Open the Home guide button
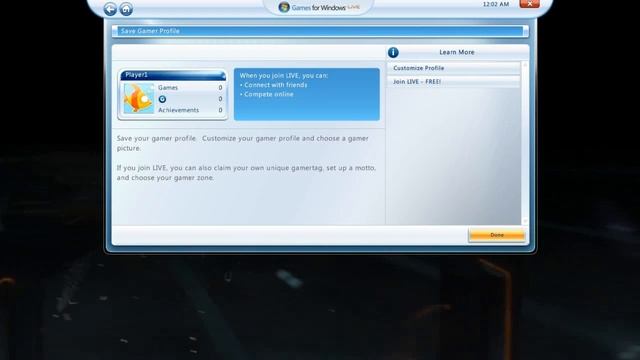The width and height of the screenshot is (640, 360). 126,9
